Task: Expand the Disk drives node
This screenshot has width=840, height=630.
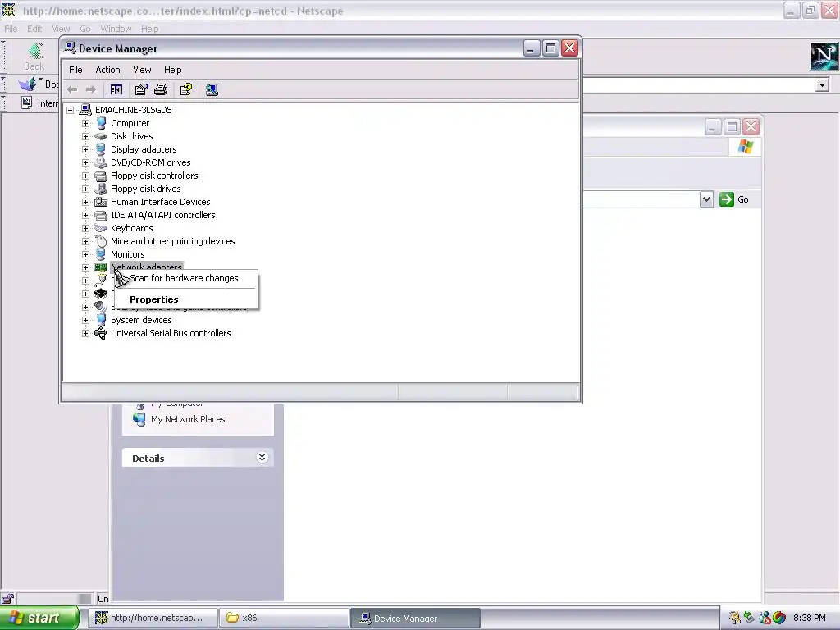Action: point(85,136)
